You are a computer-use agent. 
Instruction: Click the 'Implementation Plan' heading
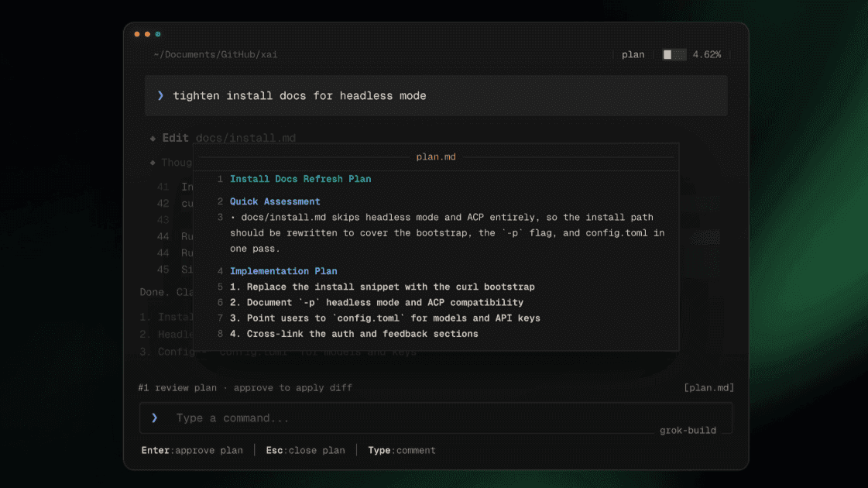283,271
